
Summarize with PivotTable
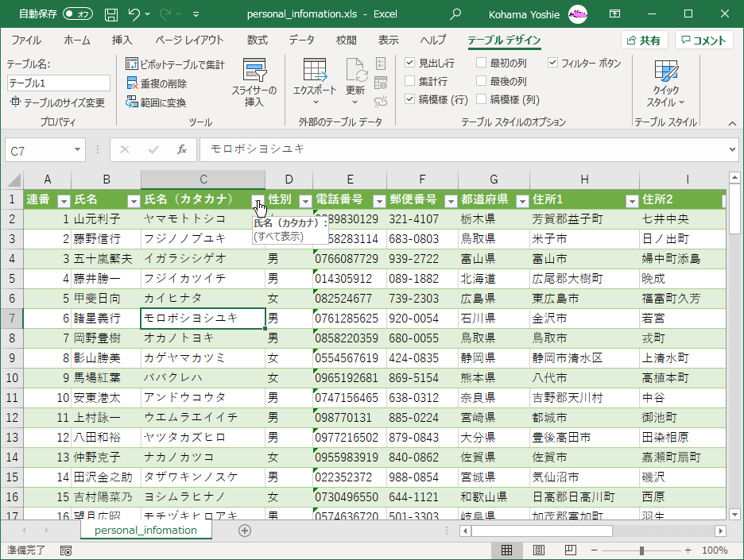click(176, 64)
